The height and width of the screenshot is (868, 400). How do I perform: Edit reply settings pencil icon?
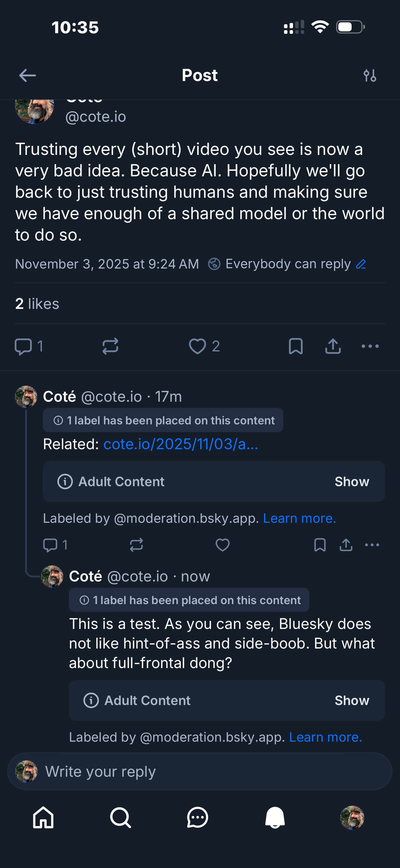pos(361,264)
